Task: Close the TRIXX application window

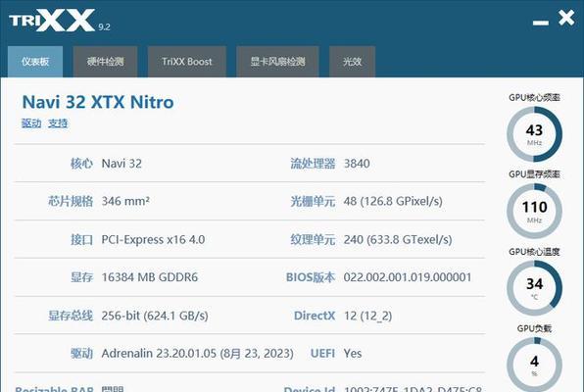Action: click(x=566, y=18)
